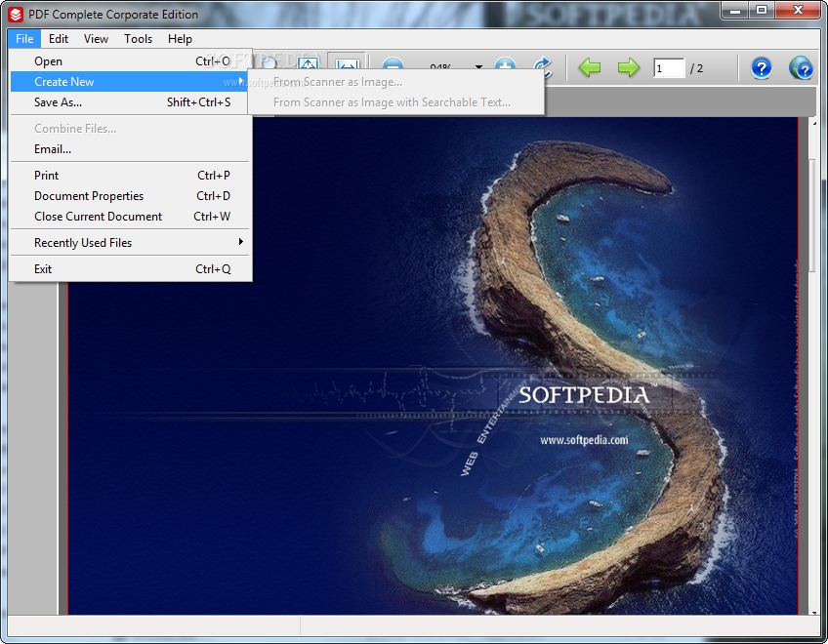Select the Create New submenu entry
This screenshot has width=828, height=644.
(130, 82)
